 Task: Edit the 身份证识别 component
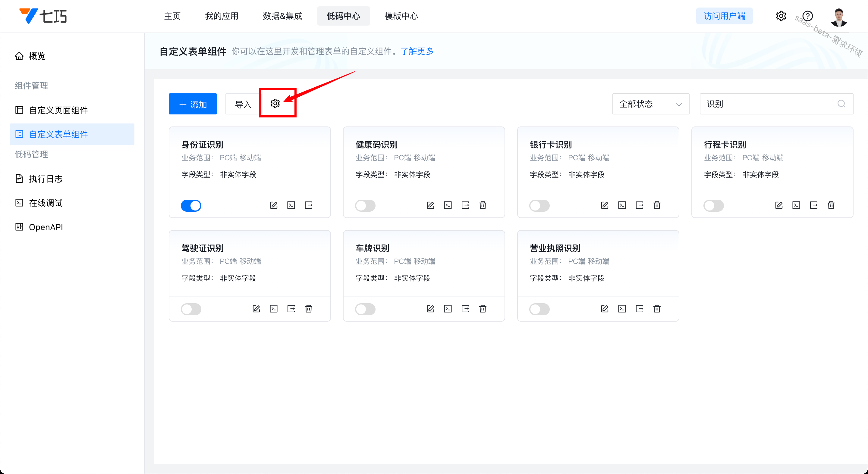(x=274, y=205)
